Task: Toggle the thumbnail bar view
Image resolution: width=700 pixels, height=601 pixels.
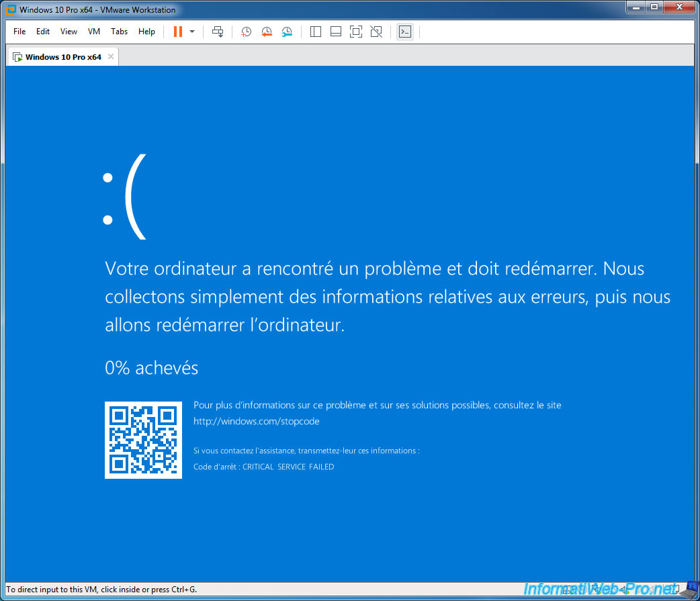Action: coord(336,32)
